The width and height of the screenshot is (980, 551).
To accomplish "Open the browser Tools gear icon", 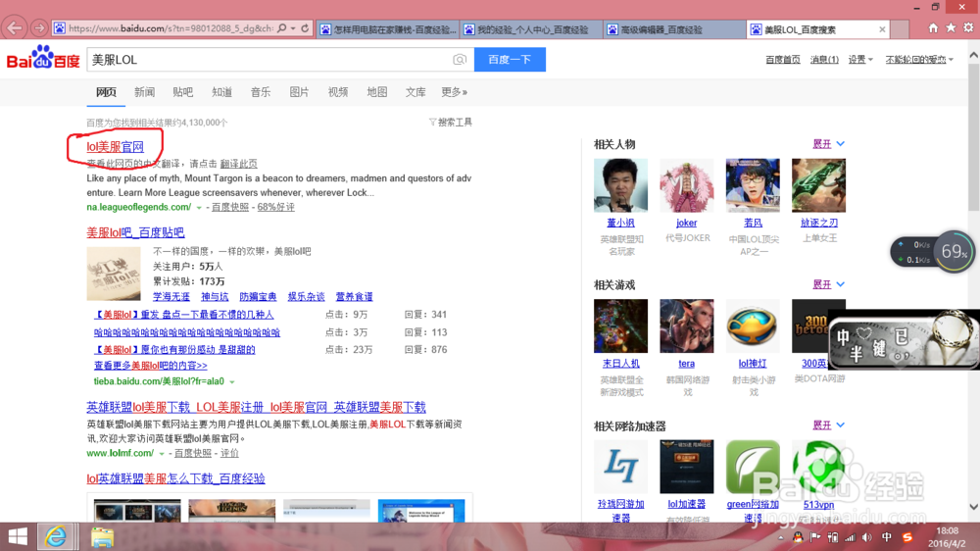I will click(x=968, y=28).
